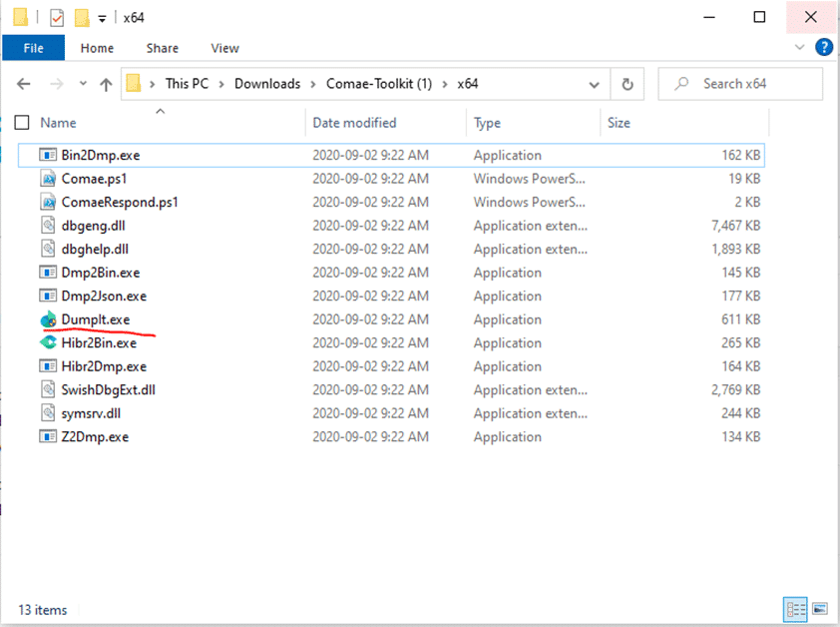
Task: Click the folder icon in title bar
Action: pyautogui.click(x=20, y=17)
